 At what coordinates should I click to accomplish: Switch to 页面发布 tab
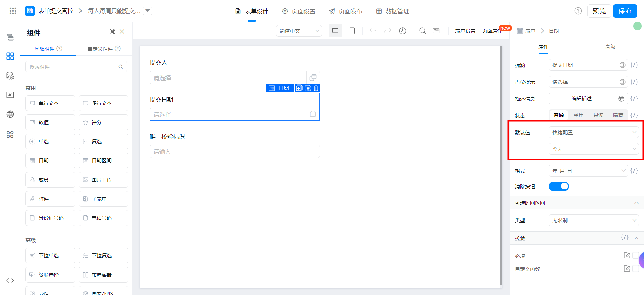pos(345,11)
